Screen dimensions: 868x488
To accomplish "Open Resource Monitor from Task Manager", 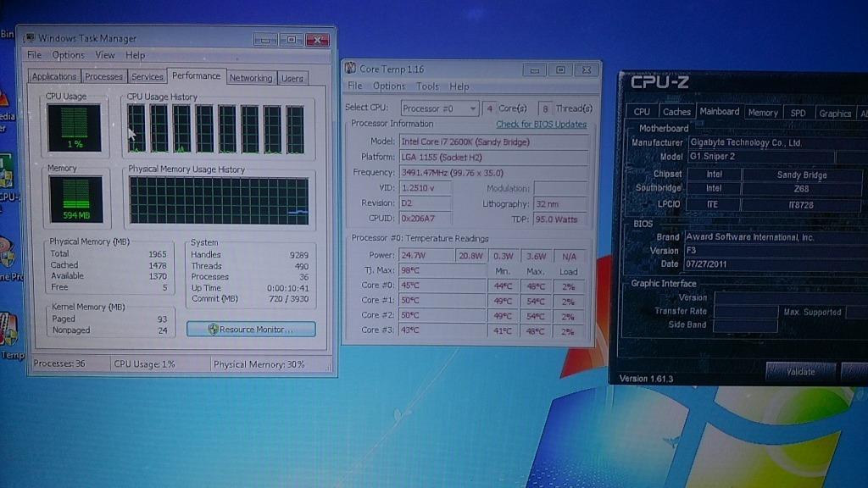I will pos(250,329).
